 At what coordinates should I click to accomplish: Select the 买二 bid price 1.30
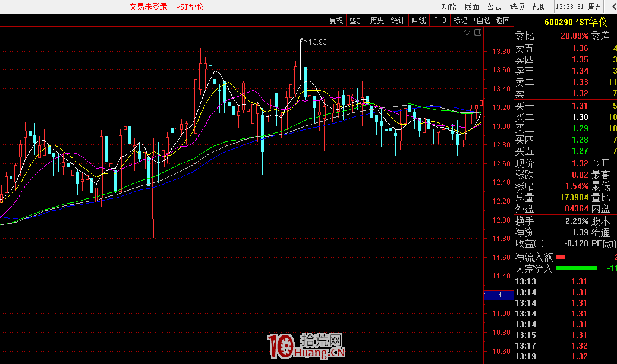coord(580,117)
